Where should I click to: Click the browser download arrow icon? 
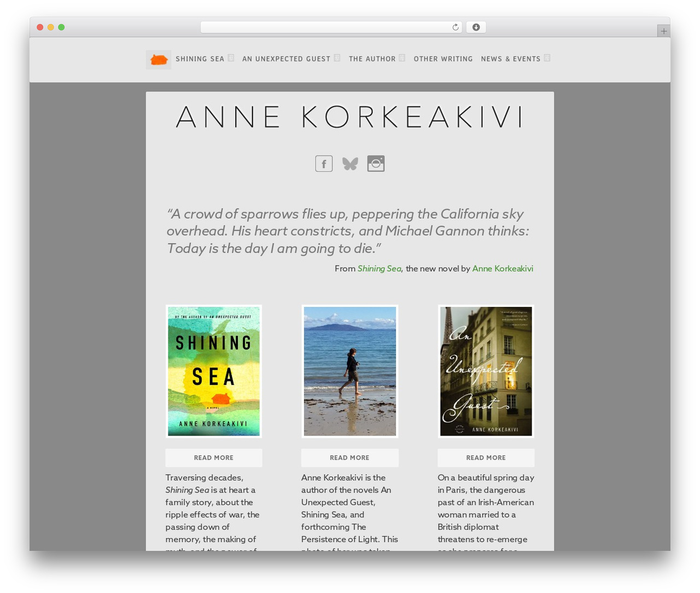[x=476, y=27]
